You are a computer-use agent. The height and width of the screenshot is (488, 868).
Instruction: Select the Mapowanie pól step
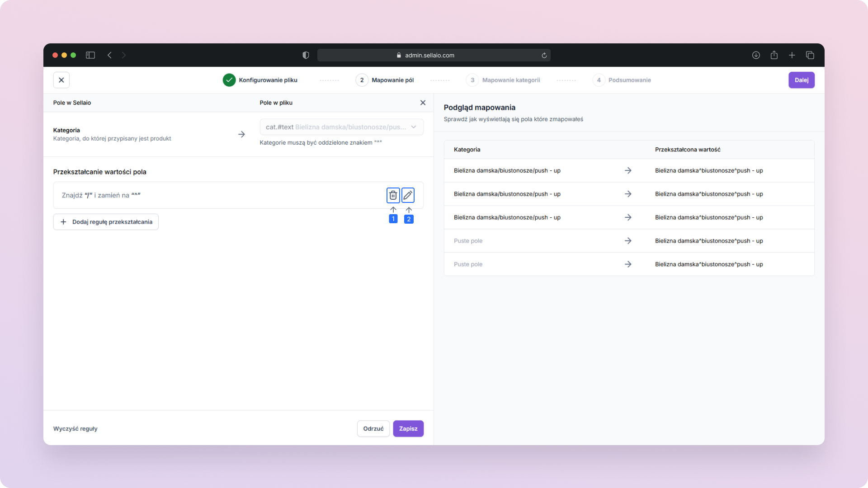(x=385, y=80)
